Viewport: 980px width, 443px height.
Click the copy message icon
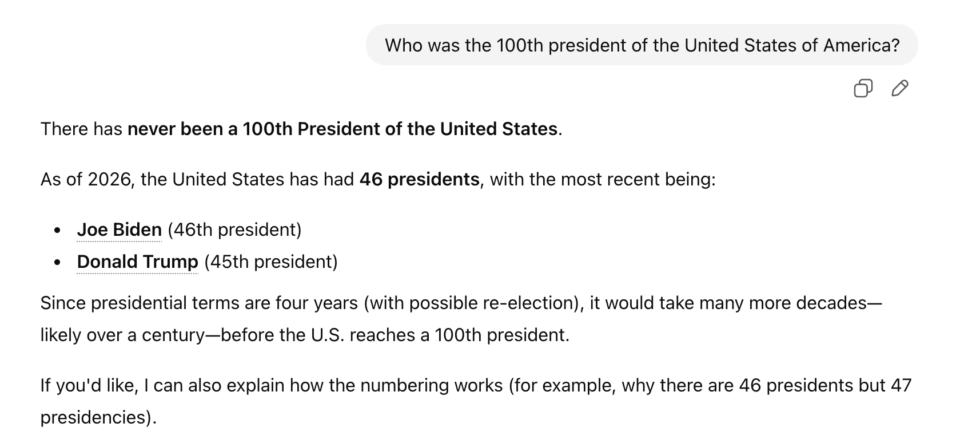pyautogui.click(x=863, y=88)
